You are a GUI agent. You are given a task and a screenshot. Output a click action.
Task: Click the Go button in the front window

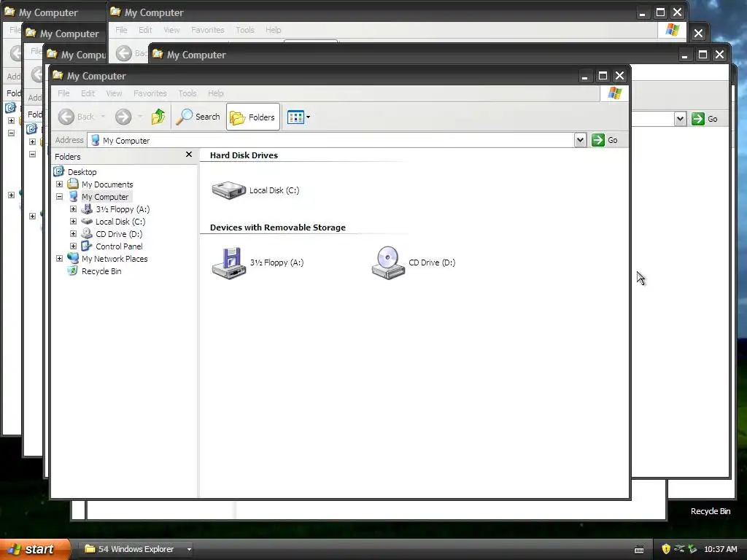[x=605, y=140]
